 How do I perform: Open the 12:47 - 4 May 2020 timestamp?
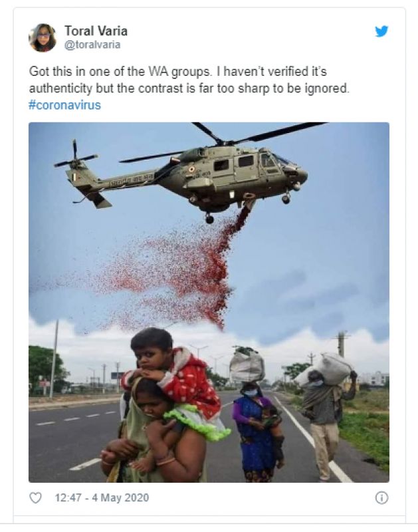coord(102,497)
